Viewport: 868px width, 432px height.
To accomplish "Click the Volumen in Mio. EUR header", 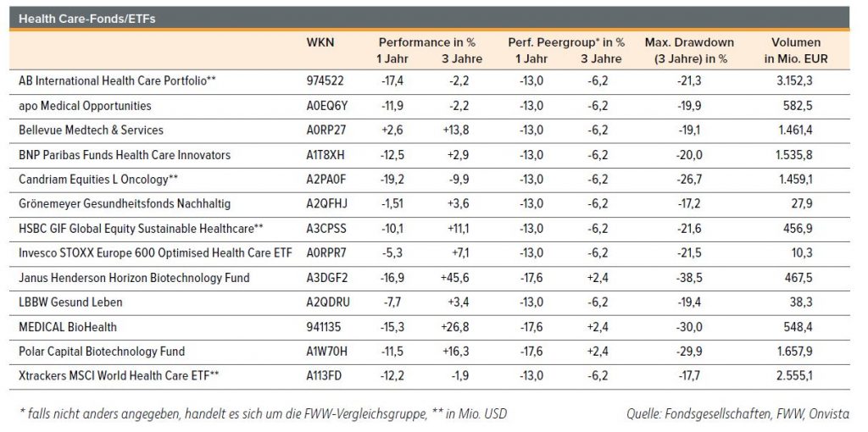I will tap(798, 50).
